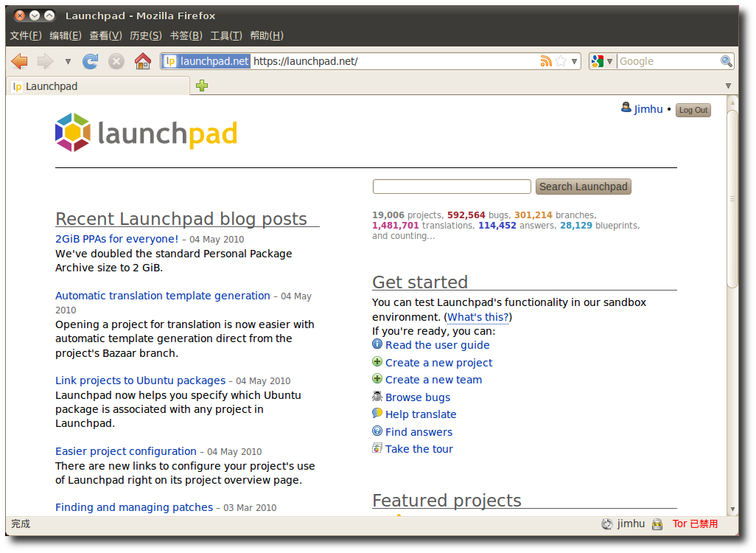Click the status bar jimhu account icon
Image resolution: width=756 pixels, height=553 pixels.
(x=607, y=524)
